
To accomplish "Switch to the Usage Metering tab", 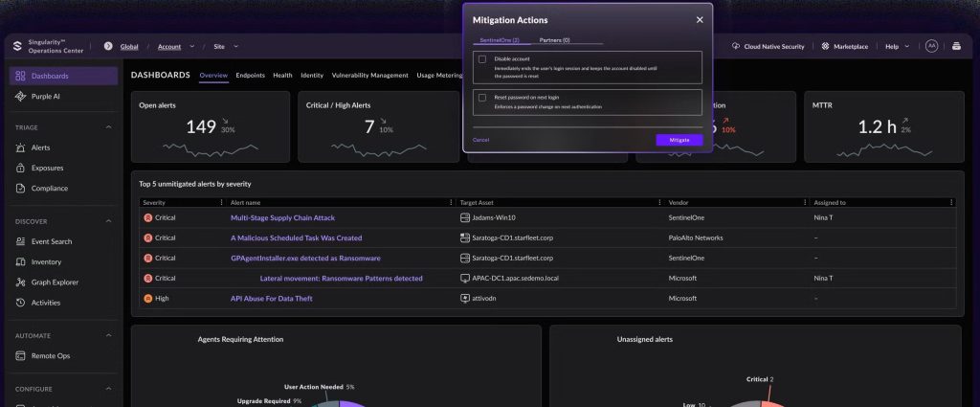I will [x=439, y=75].
